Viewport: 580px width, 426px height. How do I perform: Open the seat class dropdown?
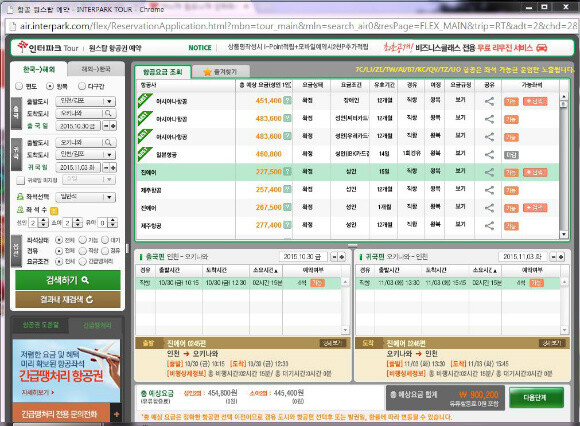[85, 197]
